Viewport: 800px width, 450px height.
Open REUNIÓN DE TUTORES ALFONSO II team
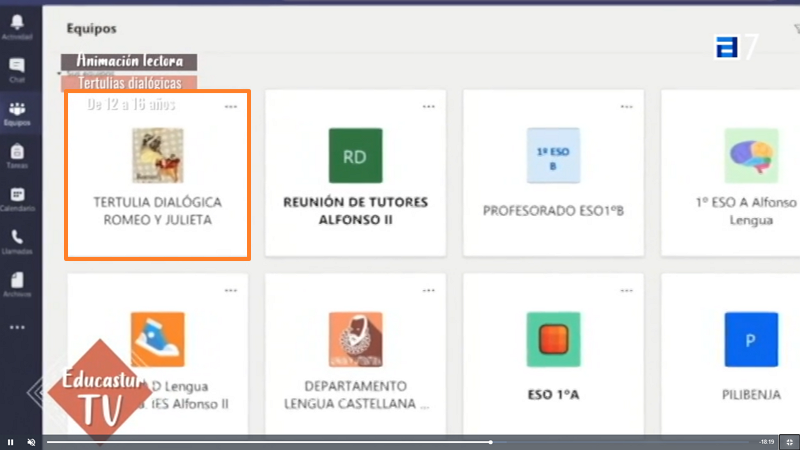point(356,211)
